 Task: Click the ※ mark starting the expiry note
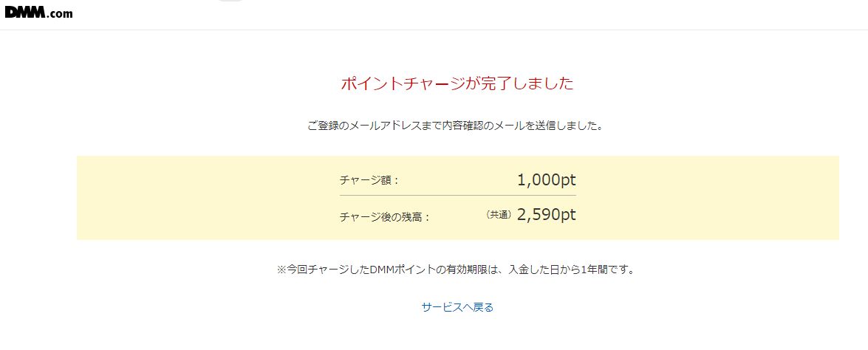click(281, 270)
